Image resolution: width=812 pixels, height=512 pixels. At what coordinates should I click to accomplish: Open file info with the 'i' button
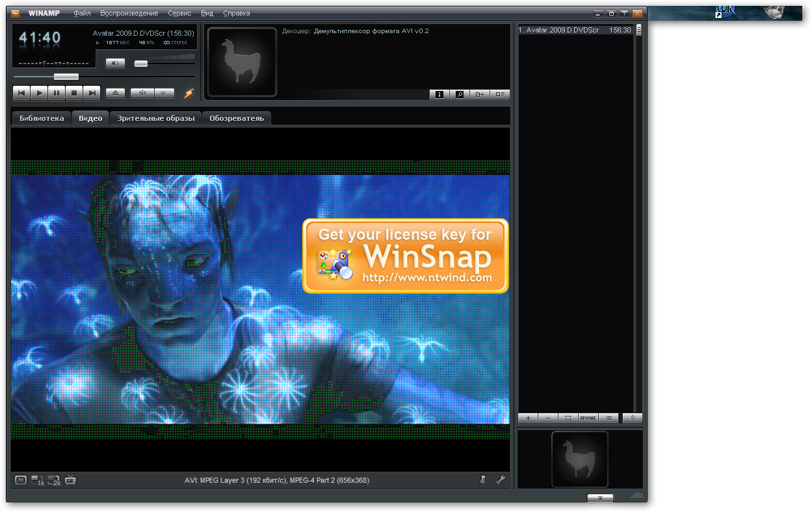coord(439,94)
